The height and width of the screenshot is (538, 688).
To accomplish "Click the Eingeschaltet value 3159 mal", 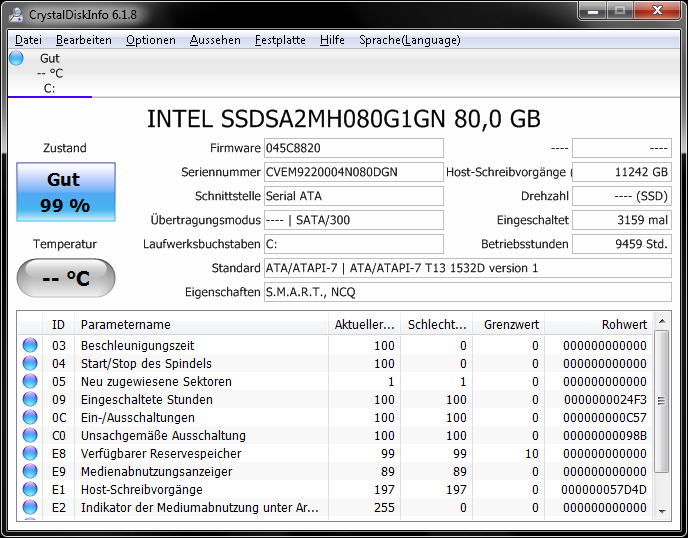I will point(622,220).
